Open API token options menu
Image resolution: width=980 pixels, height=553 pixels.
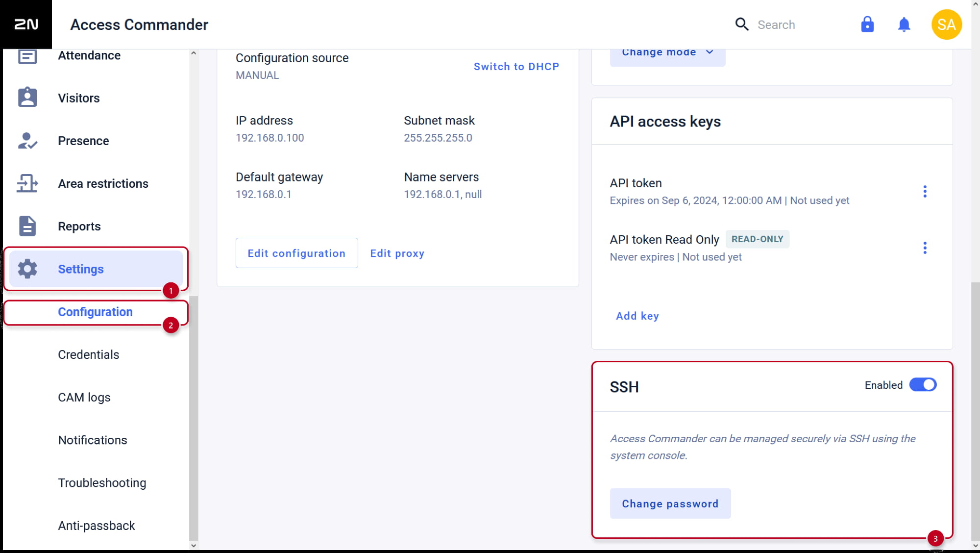925,191
